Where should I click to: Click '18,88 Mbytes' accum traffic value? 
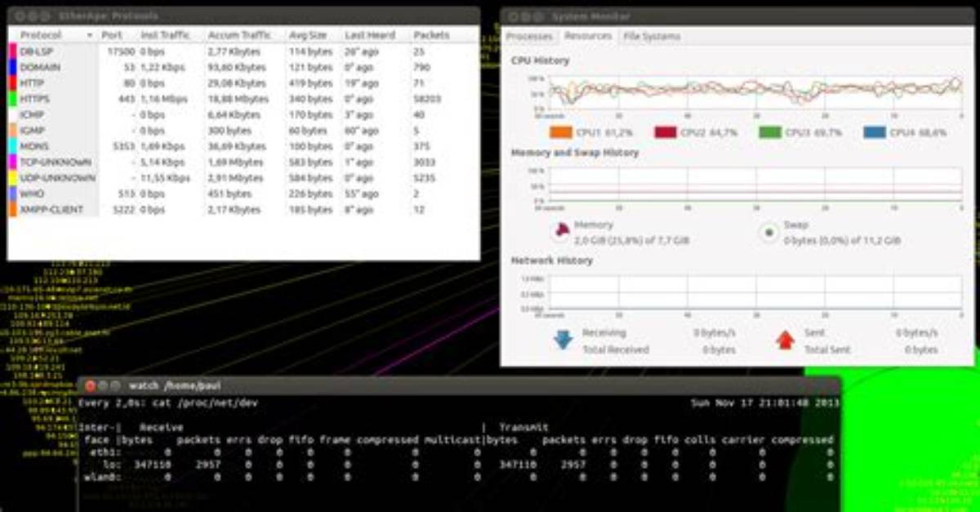coord(238,99)
